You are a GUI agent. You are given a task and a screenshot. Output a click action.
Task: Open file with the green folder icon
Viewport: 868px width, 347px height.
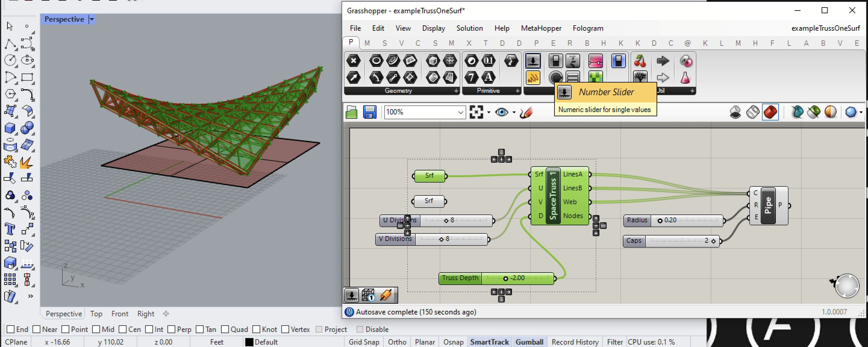click(x=351, y=112)
